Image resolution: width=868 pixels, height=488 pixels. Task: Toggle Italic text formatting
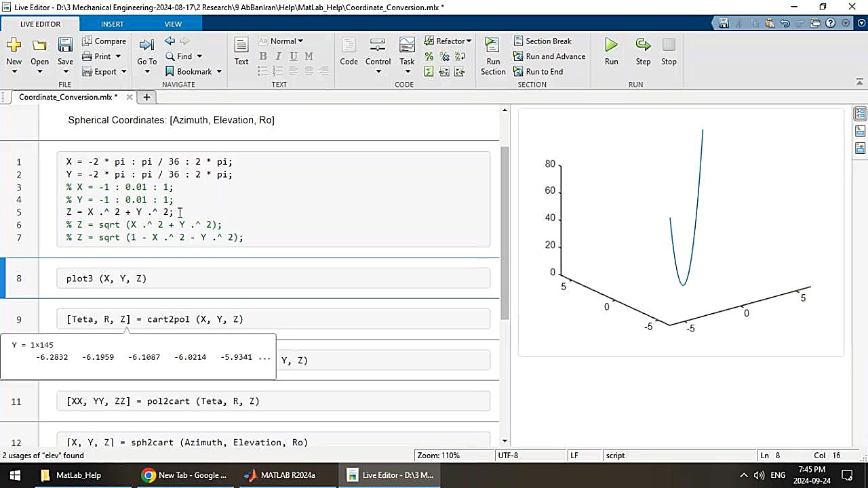278,56
